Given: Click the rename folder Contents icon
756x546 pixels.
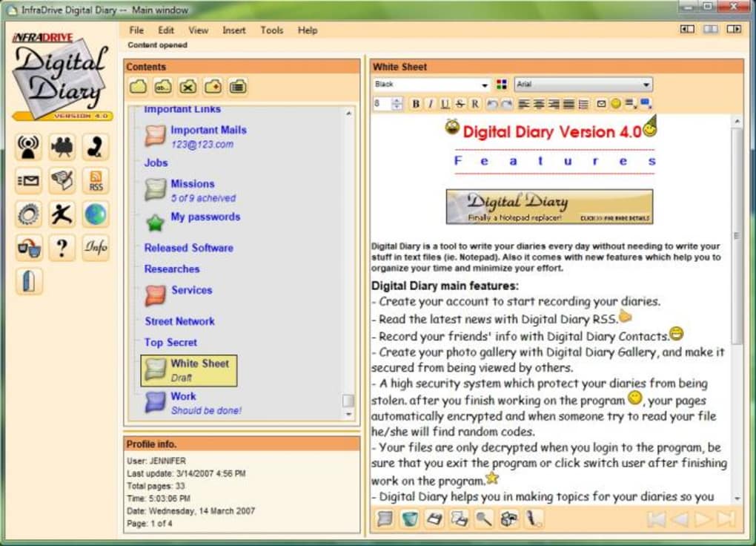Looking at the screenshot, I should [x=163, y=86].
